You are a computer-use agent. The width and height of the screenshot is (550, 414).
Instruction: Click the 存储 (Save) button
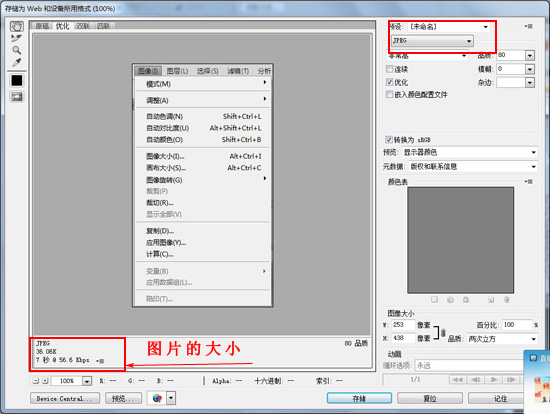click(359, 398)
